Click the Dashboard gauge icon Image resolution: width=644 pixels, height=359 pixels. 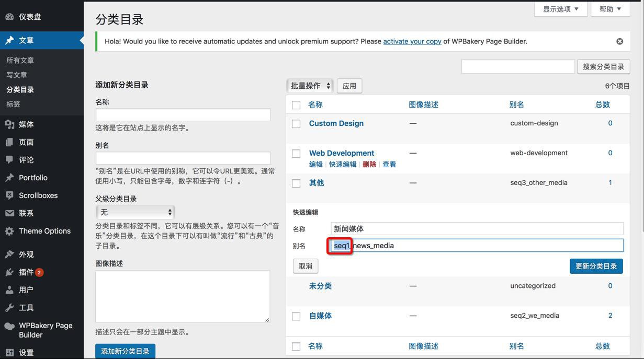pos(9,17)
